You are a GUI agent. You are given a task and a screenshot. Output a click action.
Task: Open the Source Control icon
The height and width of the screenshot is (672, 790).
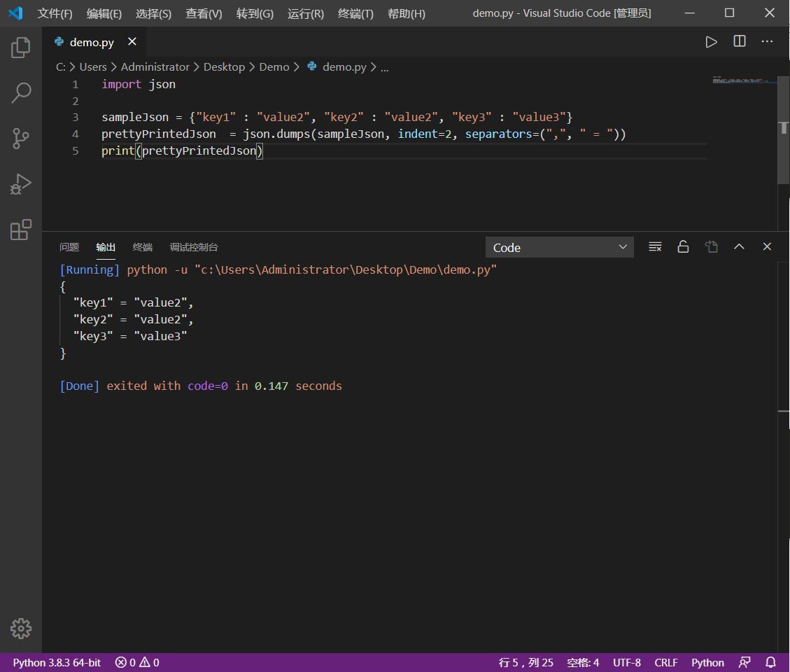(20, 139)
